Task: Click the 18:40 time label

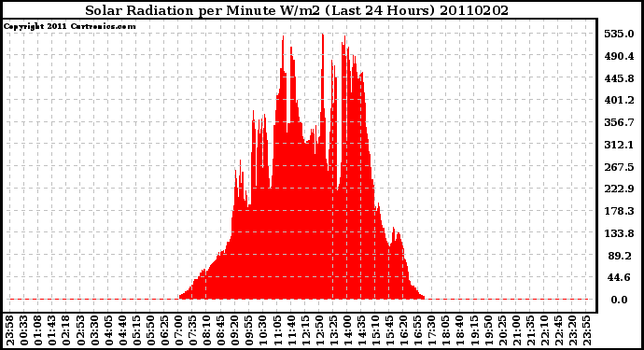Action: pyautogui.click(x=459, y=331)
